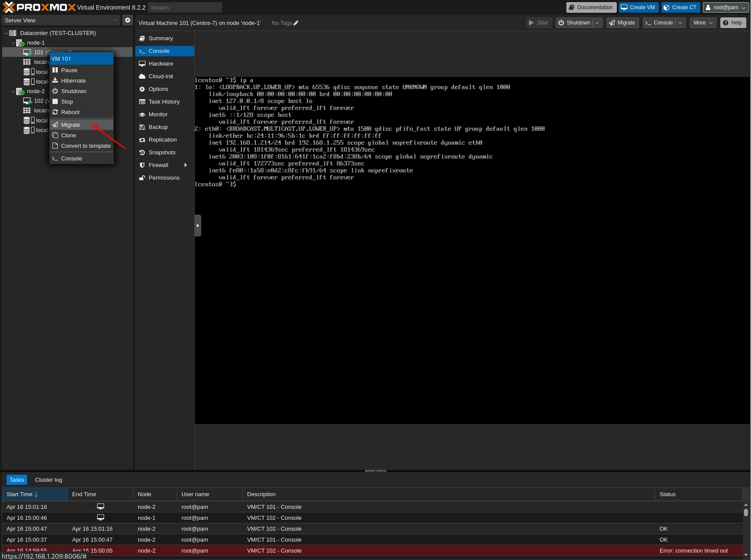Viewport: 751px width, 560px height.
Task: Expand the Firewall submenu chevron
Action: coord(185,165)
